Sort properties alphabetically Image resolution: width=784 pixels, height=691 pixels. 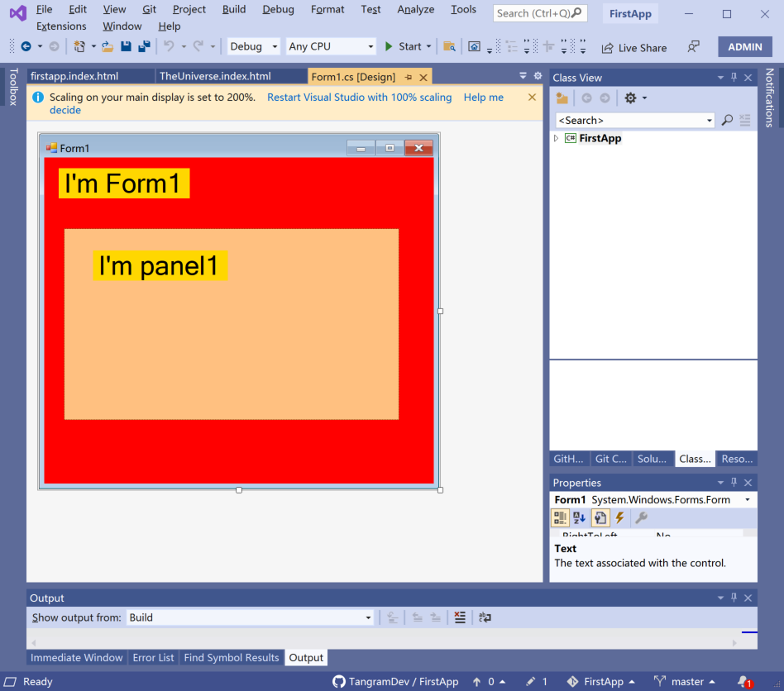tap(580, 517)
